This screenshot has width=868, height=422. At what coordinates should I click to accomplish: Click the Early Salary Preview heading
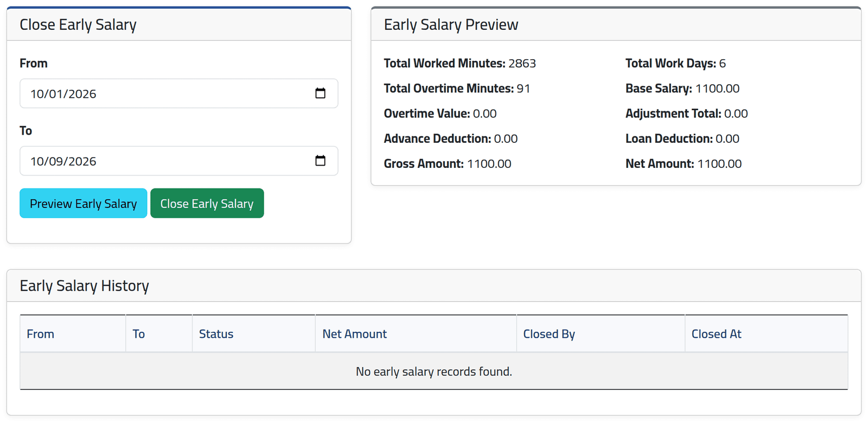click(451, 25)
